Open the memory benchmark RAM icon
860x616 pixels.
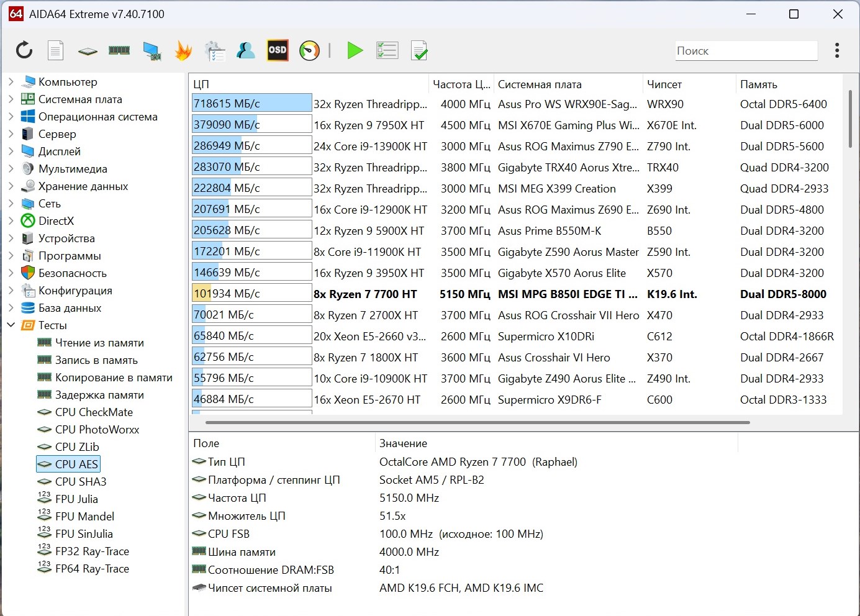(x=119, y=50)
